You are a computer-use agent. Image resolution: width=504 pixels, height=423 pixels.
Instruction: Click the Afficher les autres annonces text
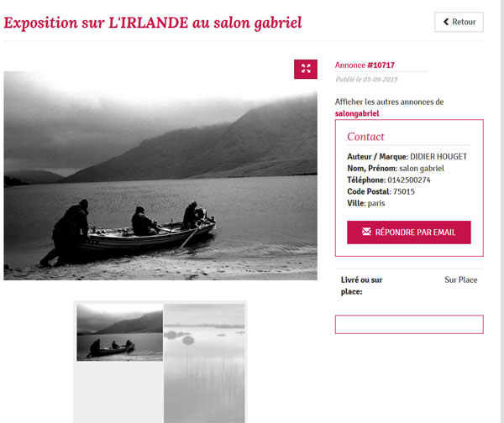tap(389, 102)
